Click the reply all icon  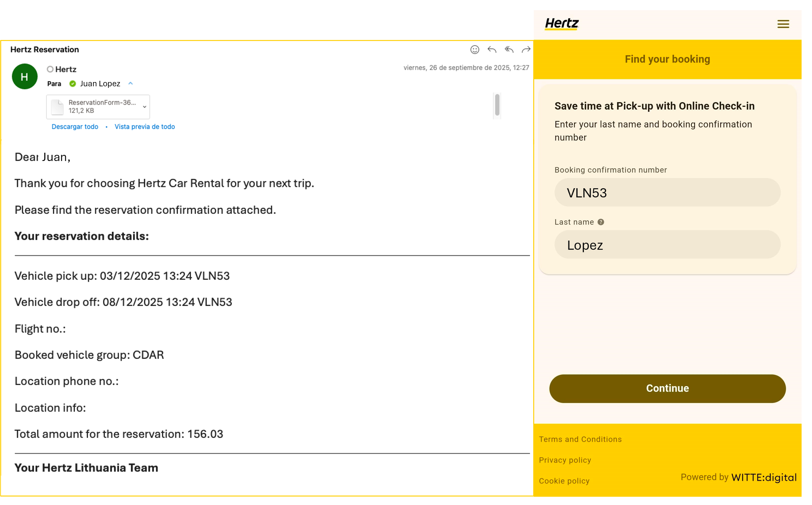[x=509, y=50]
